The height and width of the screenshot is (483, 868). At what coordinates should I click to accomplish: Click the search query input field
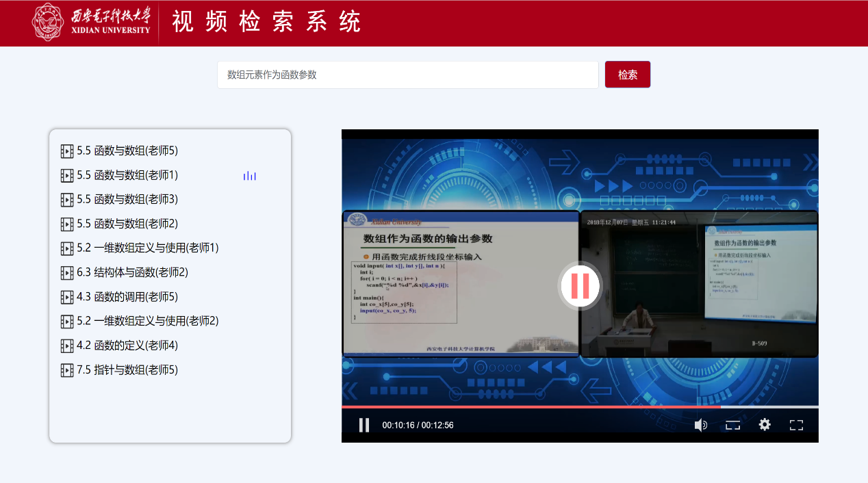[407, 75]
